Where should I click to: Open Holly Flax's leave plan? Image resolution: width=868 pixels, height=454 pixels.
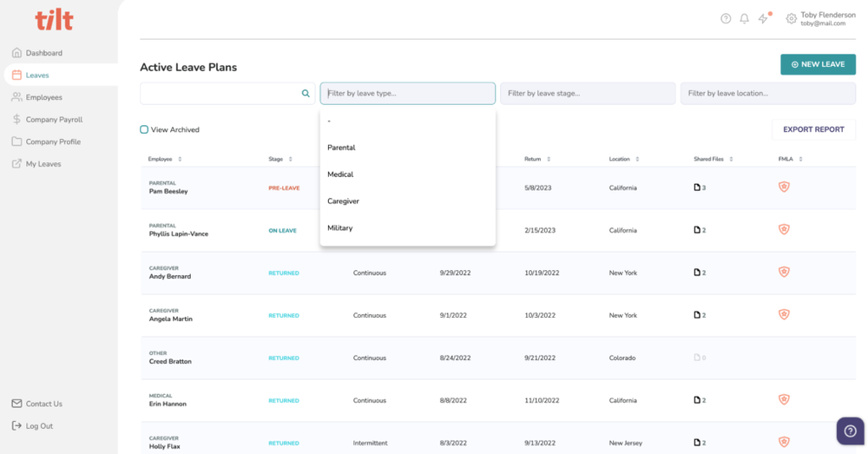164,446
